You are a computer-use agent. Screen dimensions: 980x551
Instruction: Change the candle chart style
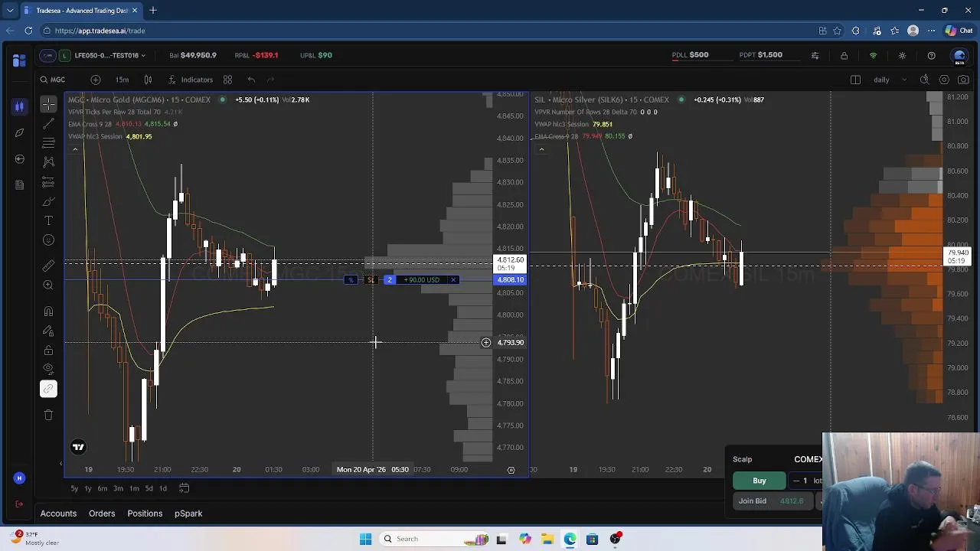(148, 80)
